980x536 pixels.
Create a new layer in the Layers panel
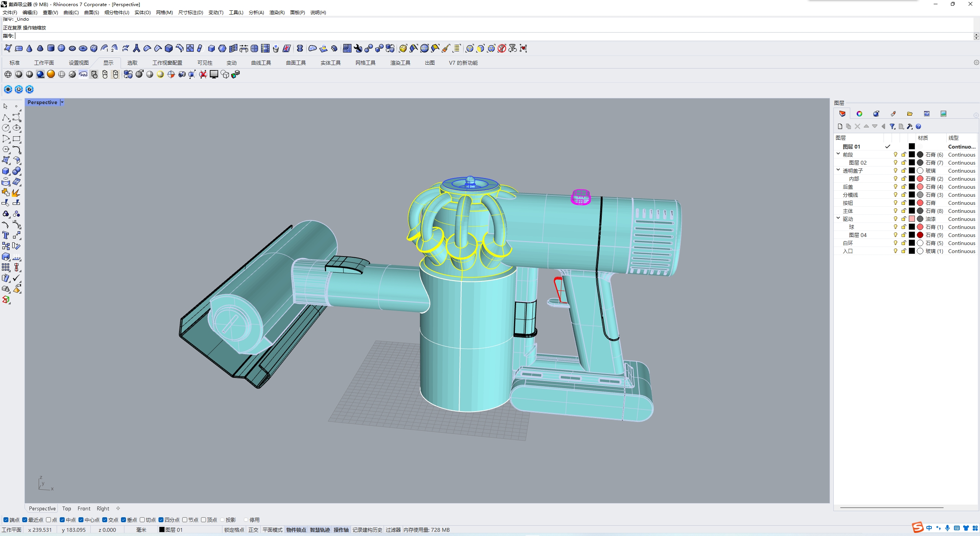click(x=840, y=126)
